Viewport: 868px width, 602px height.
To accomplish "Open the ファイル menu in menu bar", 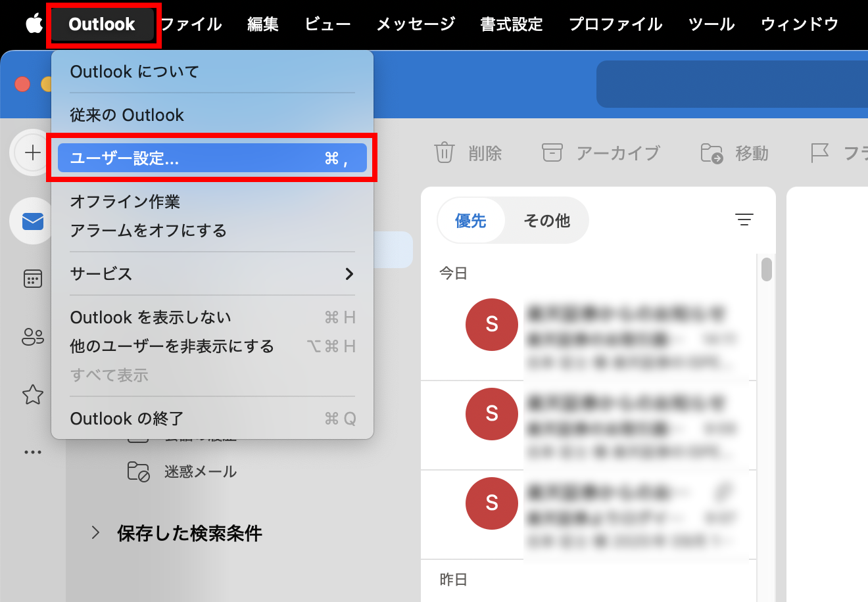I will (191, 24).
